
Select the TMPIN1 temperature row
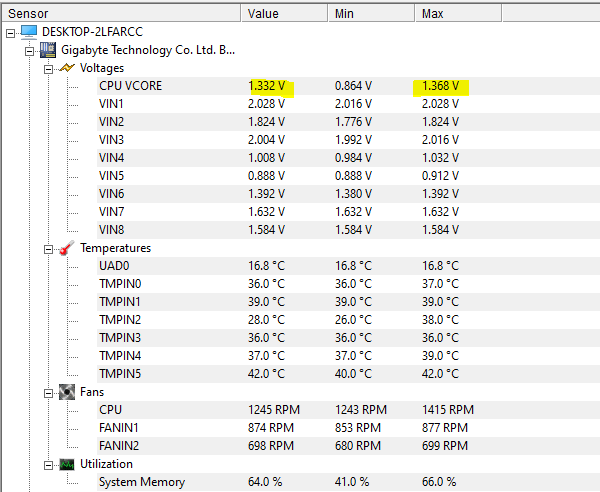tap(348, 301)
